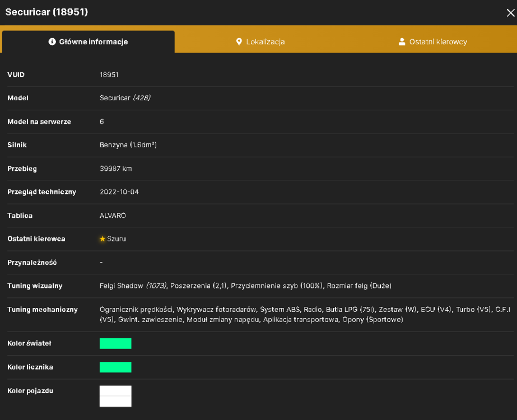Open the Główne informacje tab
517x420 pixels.
pos(89,41)
